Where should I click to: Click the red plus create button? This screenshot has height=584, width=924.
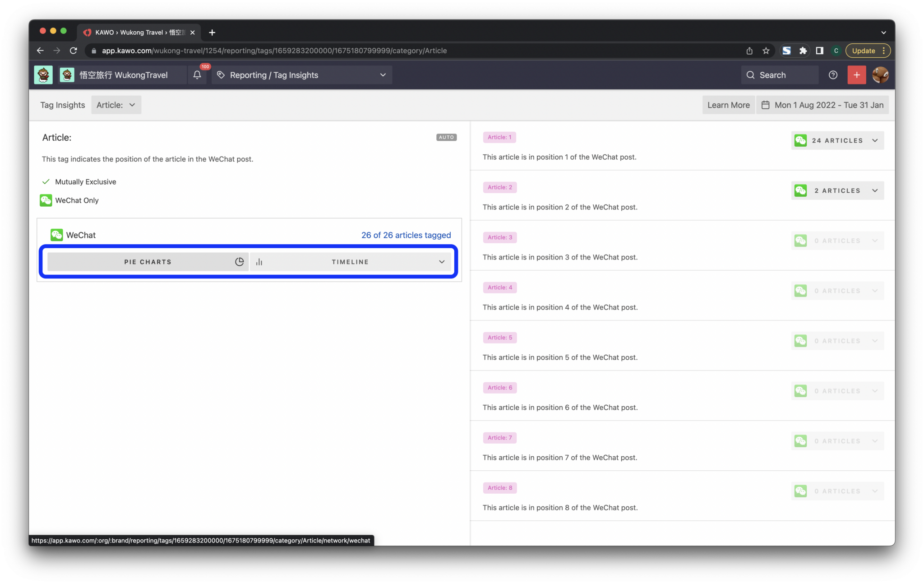(856, 74)
